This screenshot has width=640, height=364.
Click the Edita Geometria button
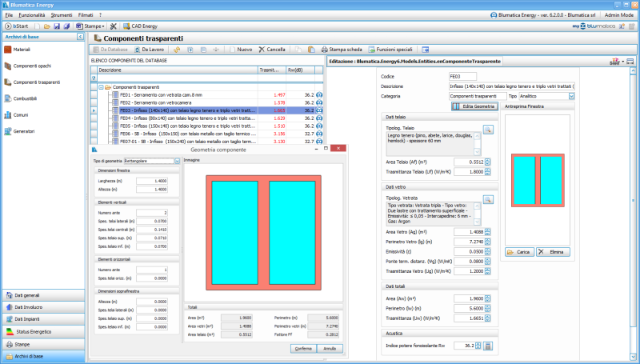pos(474,106)
